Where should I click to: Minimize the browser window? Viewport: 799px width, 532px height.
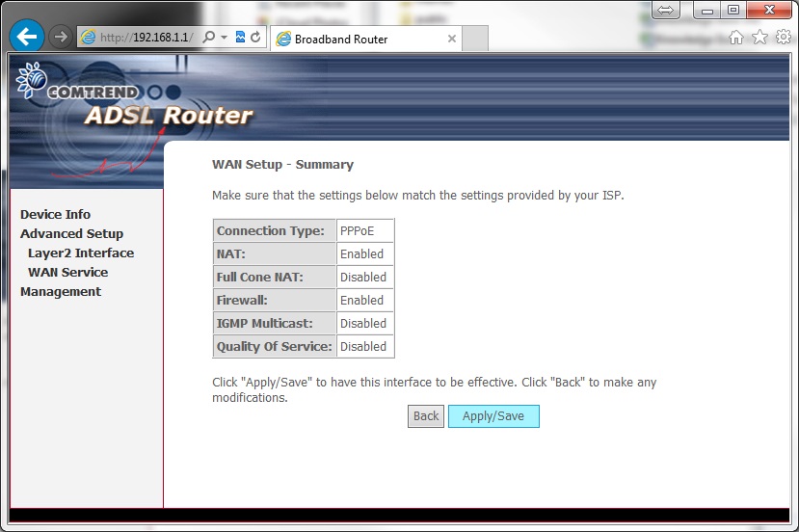click(x=706, y=10)
